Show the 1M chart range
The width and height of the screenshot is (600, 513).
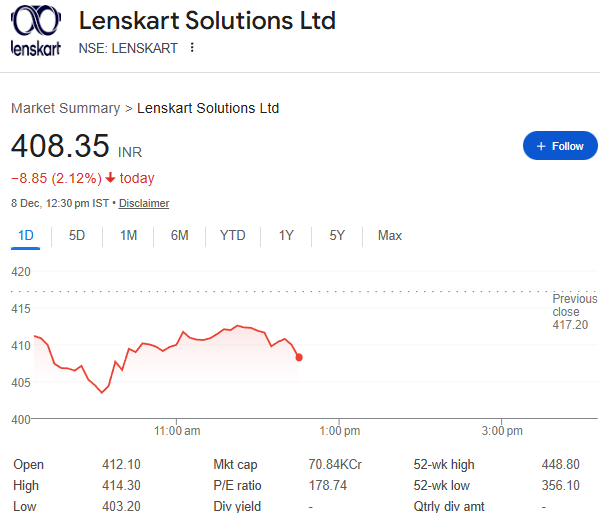[x=129, y=236]
